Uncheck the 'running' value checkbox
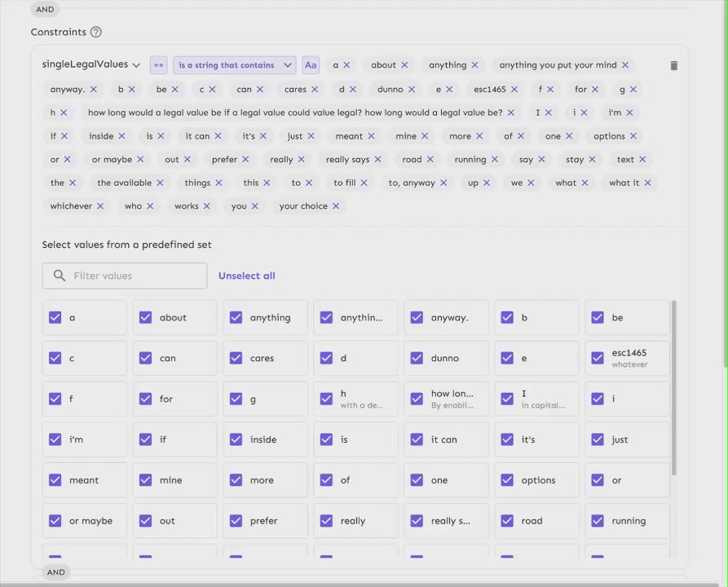 598,521
